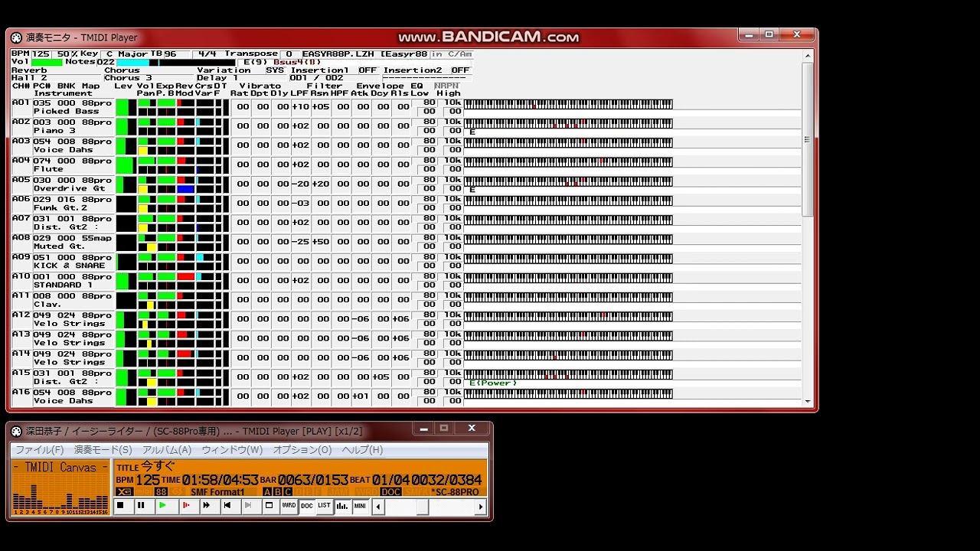The image size is (980, 551).
Task: Skip to the previous track
Action: (x=227, y=506)
